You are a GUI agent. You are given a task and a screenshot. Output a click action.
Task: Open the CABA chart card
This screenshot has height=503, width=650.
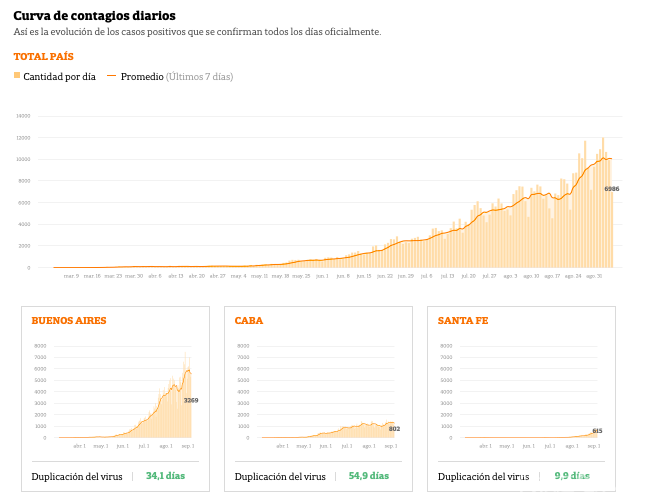[x=318, y=398]
